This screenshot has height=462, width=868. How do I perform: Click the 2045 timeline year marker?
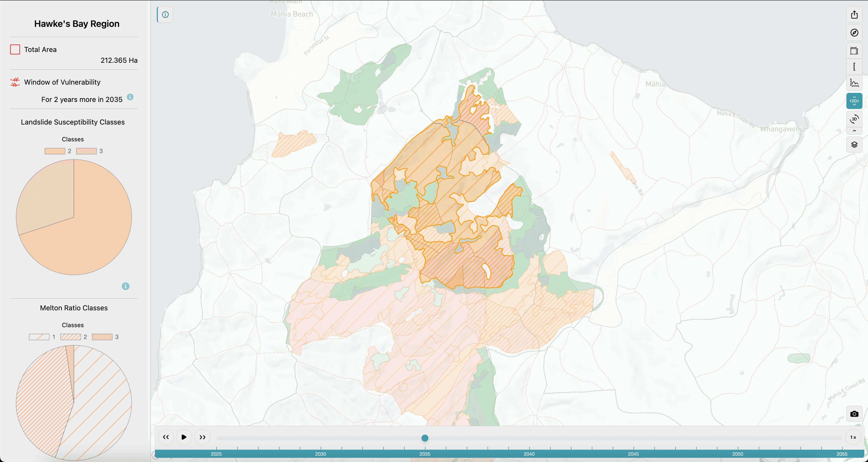633,454
